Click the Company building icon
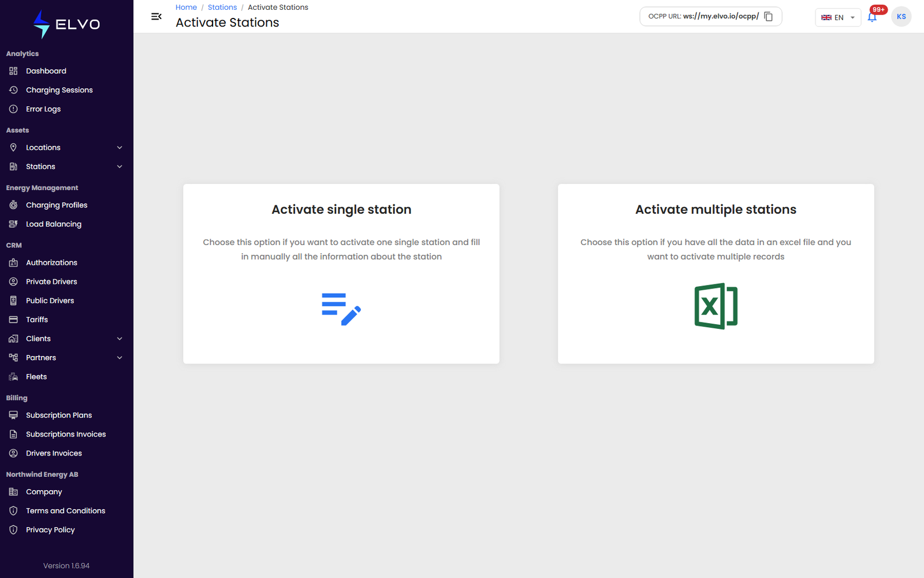Viewport: 924px width, 578px height. pyautogui.click(x=13, y=492)
